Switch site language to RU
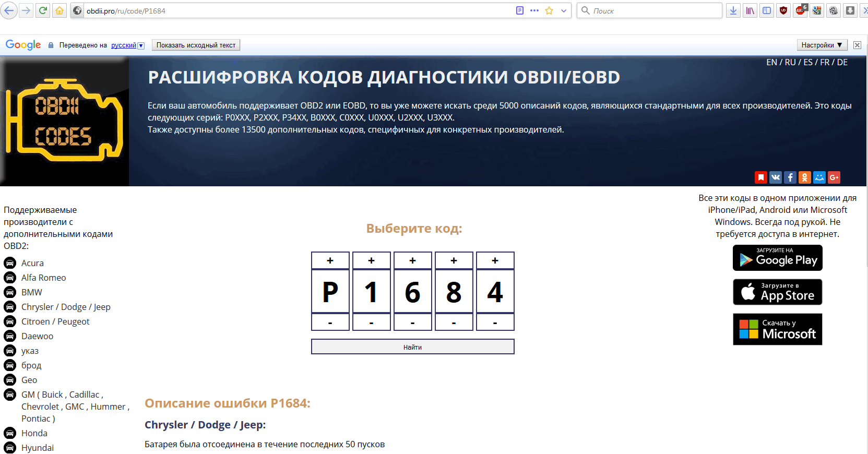 click(x=790, y=62)
